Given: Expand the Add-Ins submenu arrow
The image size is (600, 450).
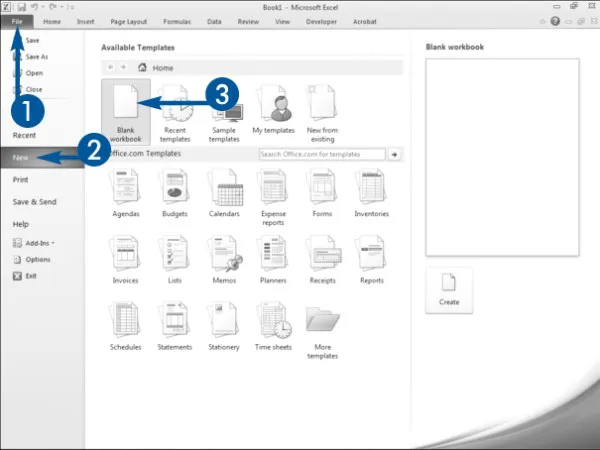Looking at the screenshot, I should click(53, 242).
